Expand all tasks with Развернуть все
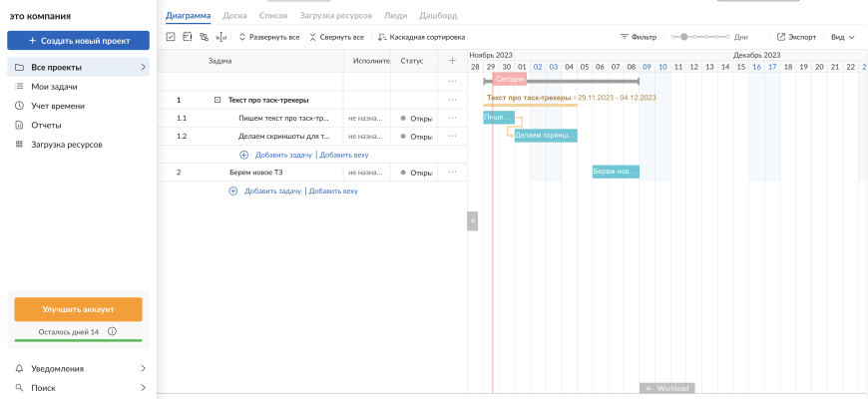 (268, 37)
